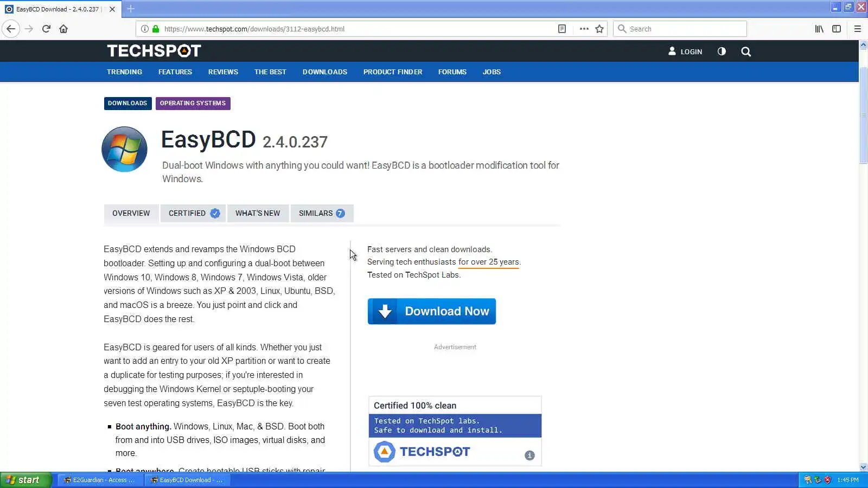Image resolution: width=868 pixels, height=488 pixels.
Task: Visit the FORUMS section
Action: [452, 72]
